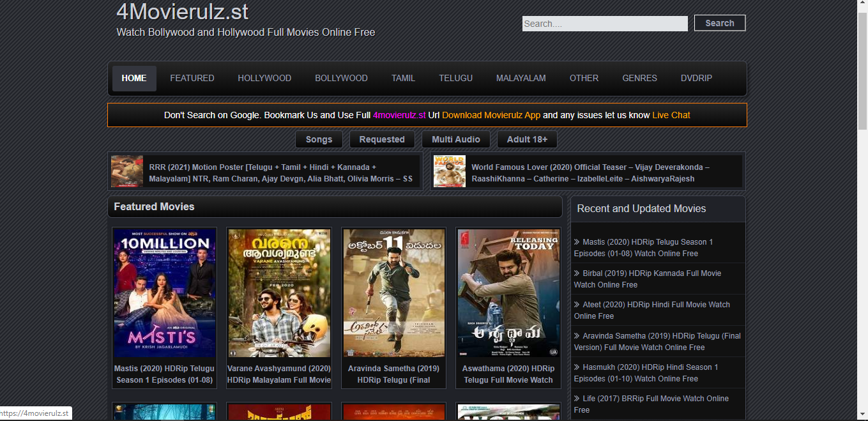Open the DVDRIP menu item
This screenshot has height=421, width=868.
(x=696, y=79)
